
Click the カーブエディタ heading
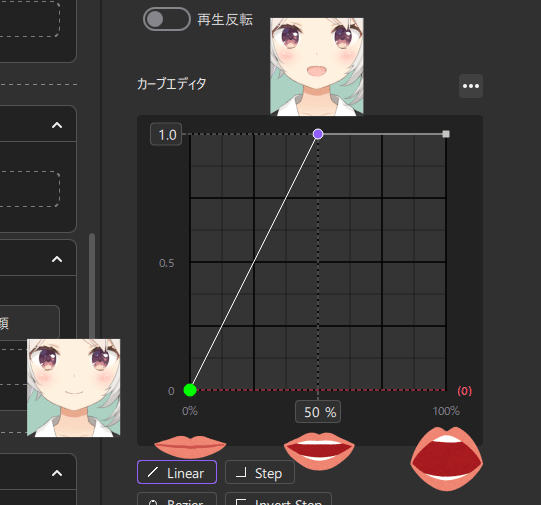tap(171, 84)
